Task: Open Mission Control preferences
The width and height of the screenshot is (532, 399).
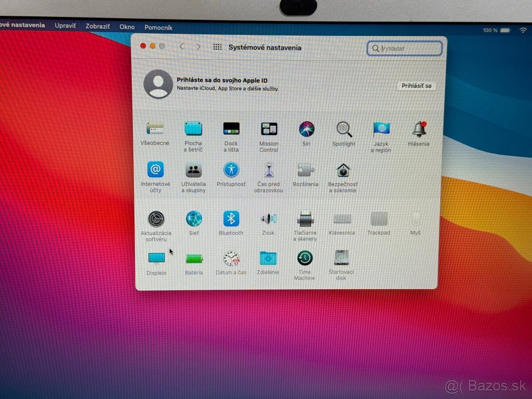Action: tap(268, 129)
